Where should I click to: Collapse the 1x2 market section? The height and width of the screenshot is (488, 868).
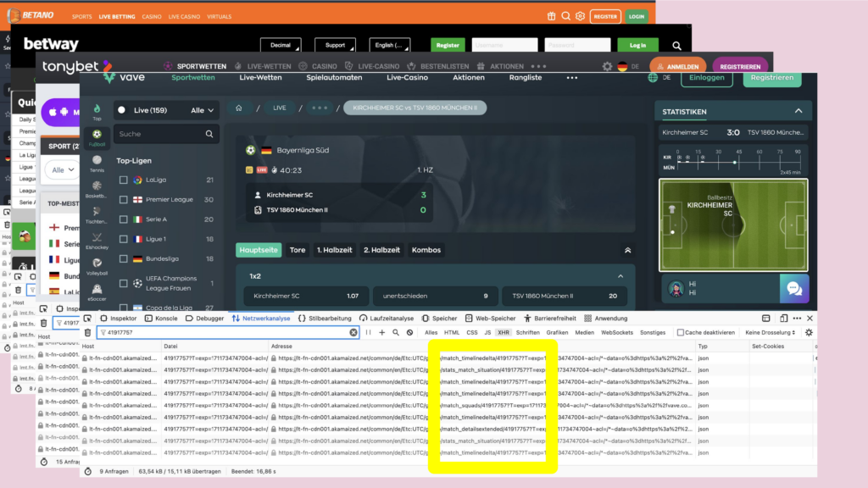(x=620, y=276)
